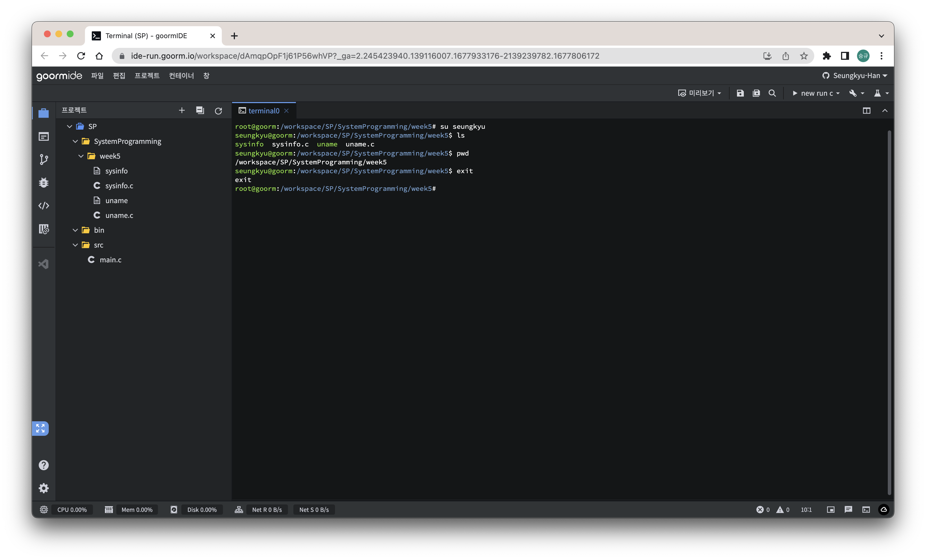The width and height of the screenshot is (926, 560).
Task: Open the help question mark icon
Action: pos(44,465)
